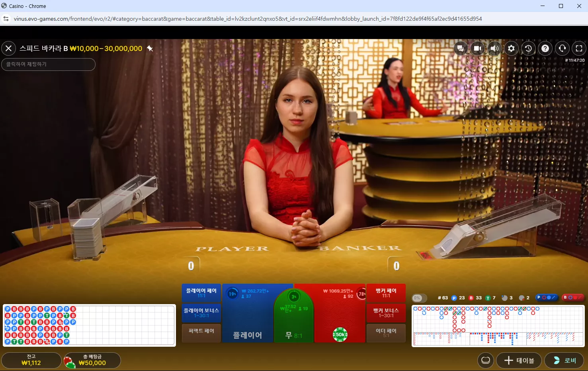Image resolution: width=588 pixels, height=371 pixels.
Task: Bet on 뱅커 보너스 1~30:1
Action: pos(386,313)
